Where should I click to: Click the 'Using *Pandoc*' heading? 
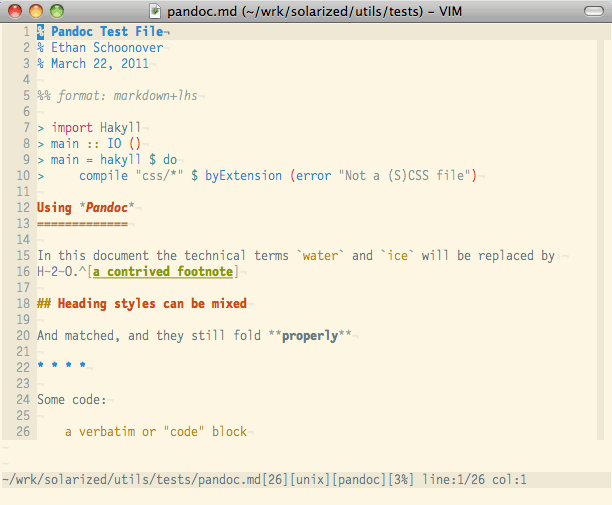[85, 208]
